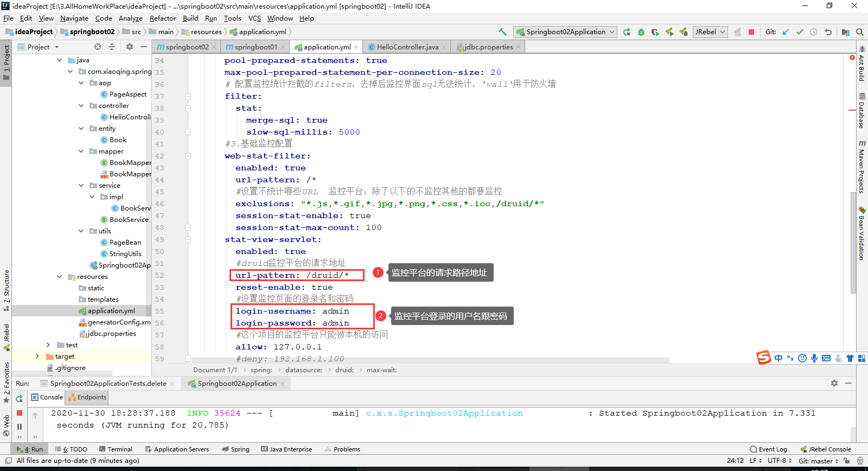Toggle 7: Structure side tool window
868x471 pixels.
[x=6, y=289]
